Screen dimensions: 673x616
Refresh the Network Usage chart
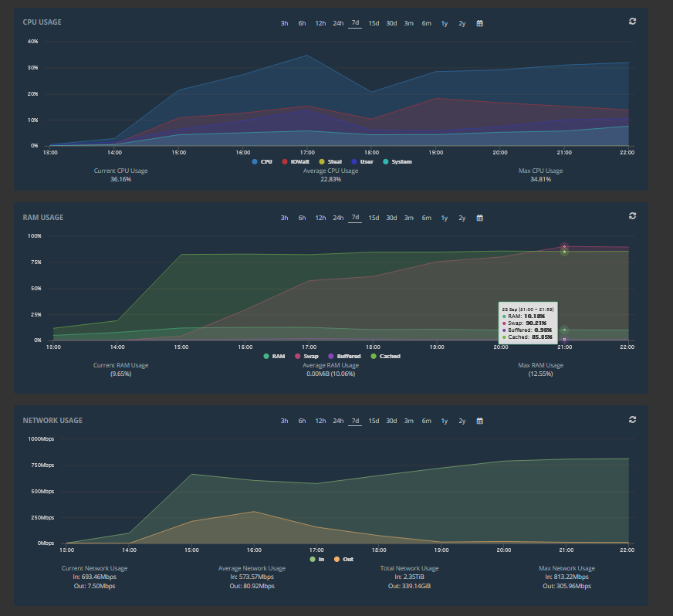click(632, 419)
